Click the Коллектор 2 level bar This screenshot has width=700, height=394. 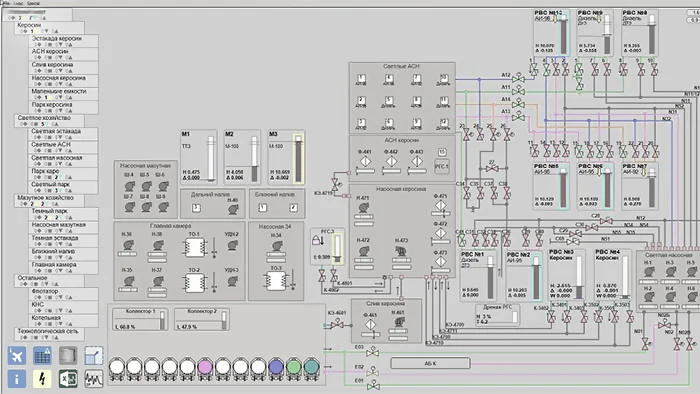coord(224,320)
